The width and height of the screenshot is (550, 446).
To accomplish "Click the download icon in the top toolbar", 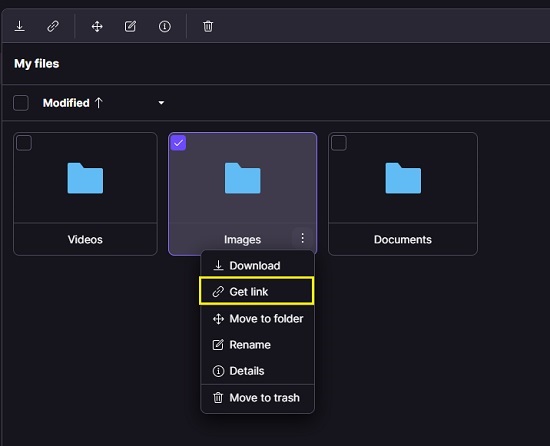I will 20,26.
